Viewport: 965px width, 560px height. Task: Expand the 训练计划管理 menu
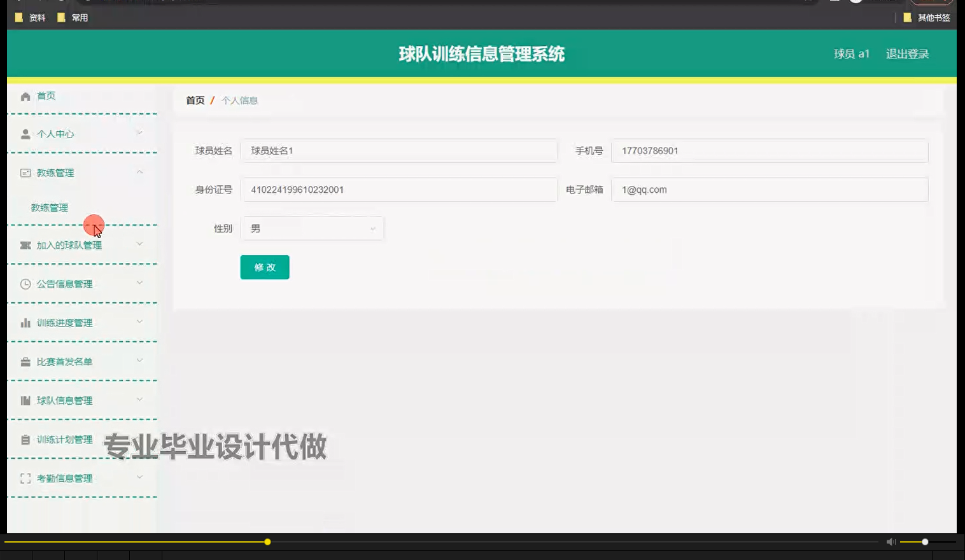[x=140, y=439]
